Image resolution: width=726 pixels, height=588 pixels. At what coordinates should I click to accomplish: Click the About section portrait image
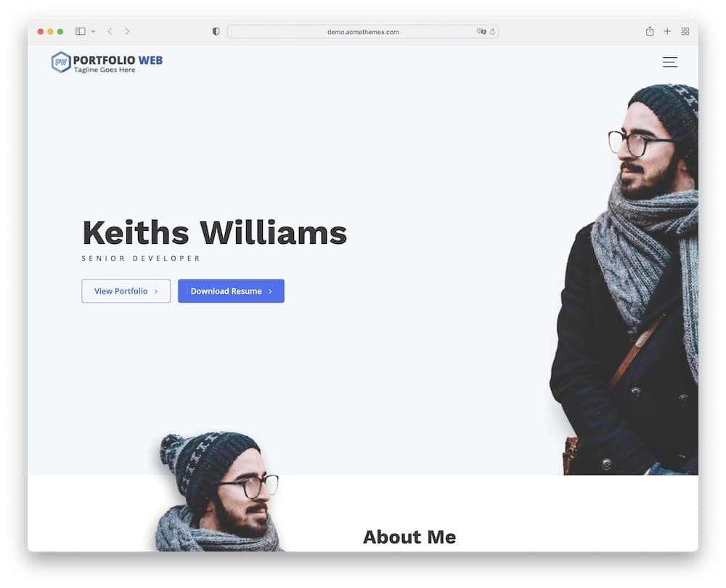coord(218,491)
